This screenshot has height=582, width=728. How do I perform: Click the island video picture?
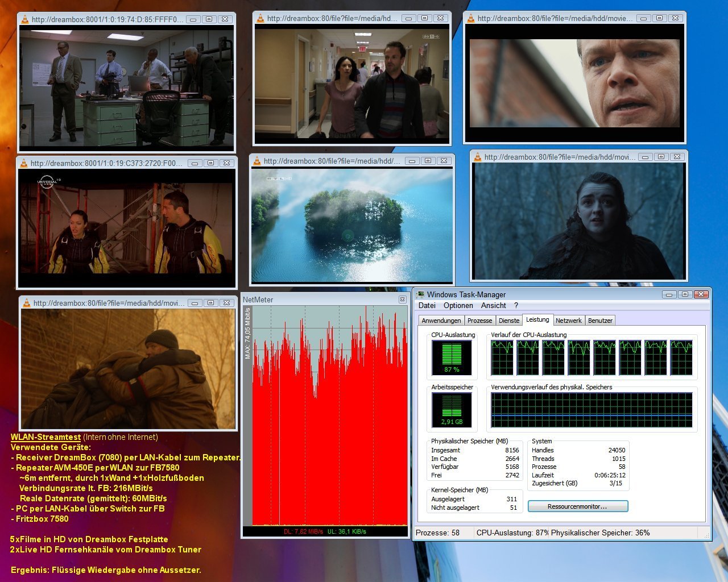pos(352,226)
